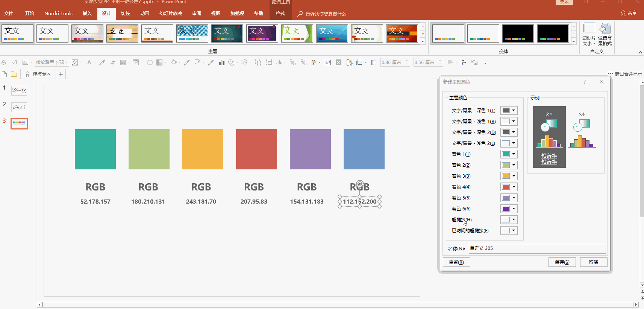Image resolution: width=644 pixels, height=309 pixels.
Task: Open the yellow folder icon
Action: pos(14,74)
